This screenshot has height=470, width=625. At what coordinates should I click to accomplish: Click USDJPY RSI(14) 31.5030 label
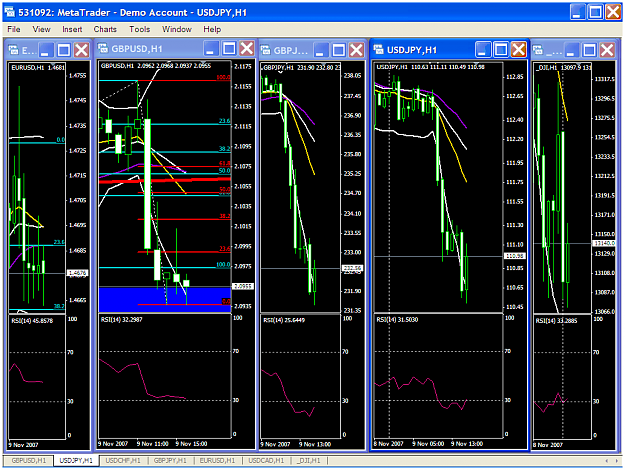(x=397, y=319)
